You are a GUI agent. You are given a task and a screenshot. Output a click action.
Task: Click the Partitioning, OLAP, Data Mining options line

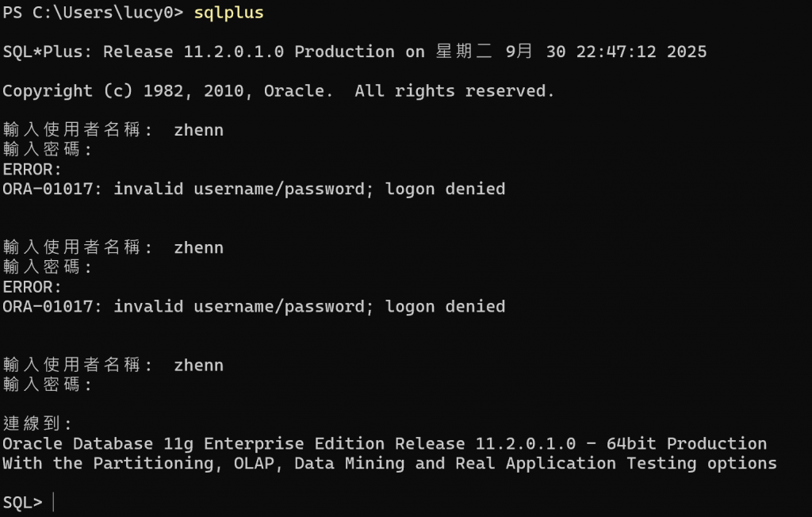(389, 463)
